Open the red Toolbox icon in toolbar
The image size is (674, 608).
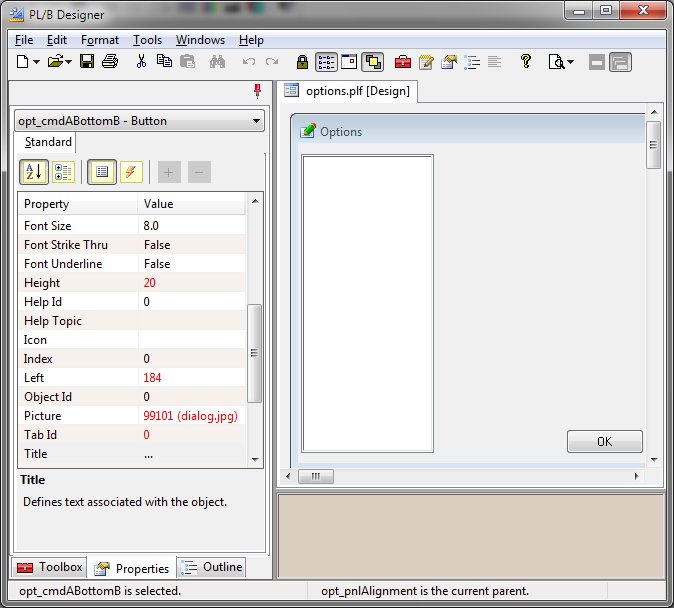pos(402,62)
